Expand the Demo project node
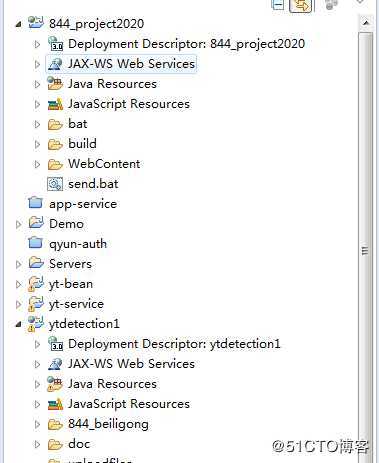The width and height of the screenshot is (379, 463). [x=19, y=224]
